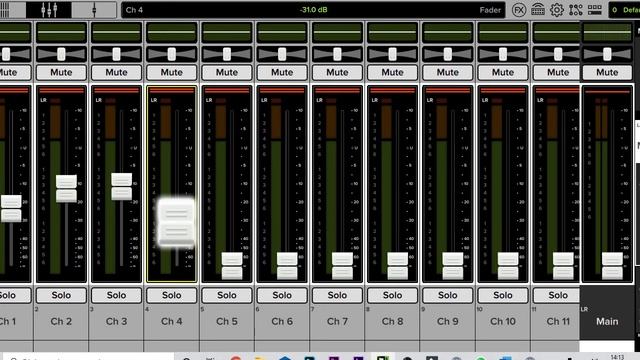
Task: Open the wireless devices icon next to FX
Action: pos(538,10)
